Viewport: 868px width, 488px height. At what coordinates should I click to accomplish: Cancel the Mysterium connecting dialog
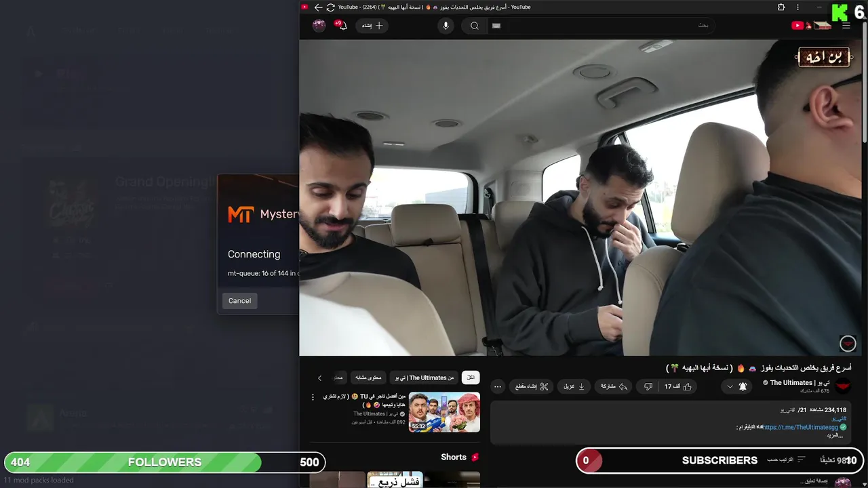239,301
